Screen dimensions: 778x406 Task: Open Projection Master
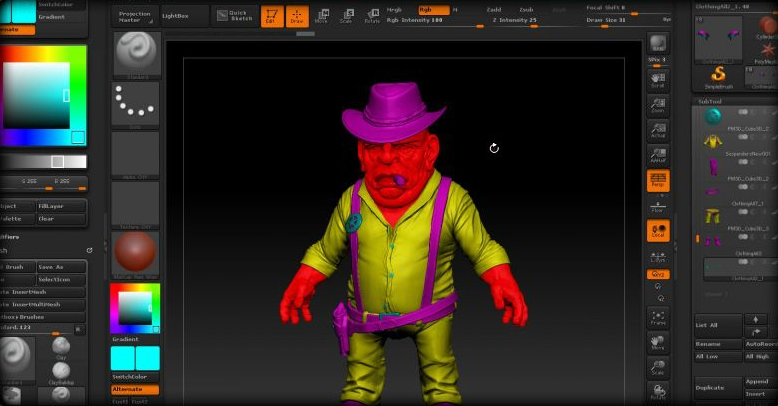click(x=134, y=16)
